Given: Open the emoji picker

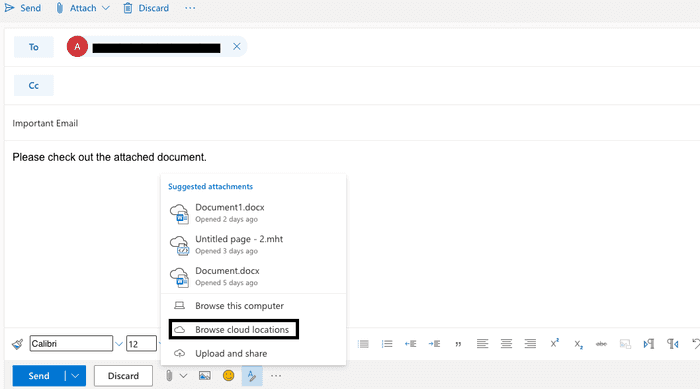Looking at the screenshot, I should [x=229, y=376].
